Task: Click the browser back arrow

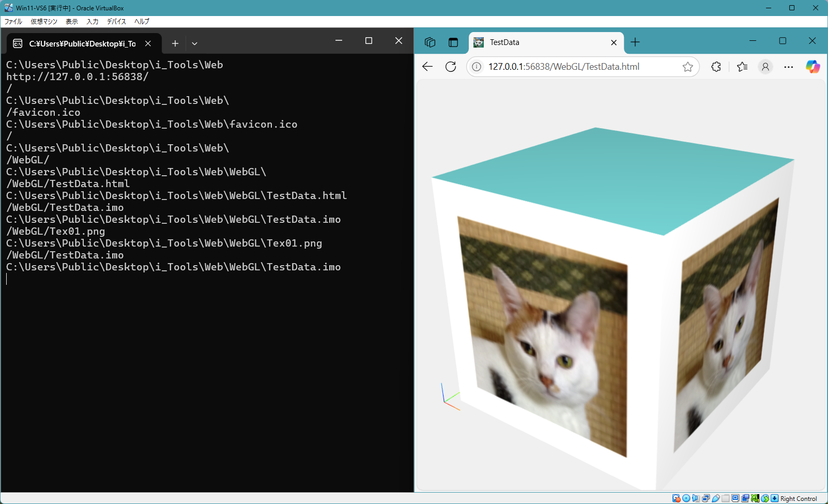Action: click(427, 67)
